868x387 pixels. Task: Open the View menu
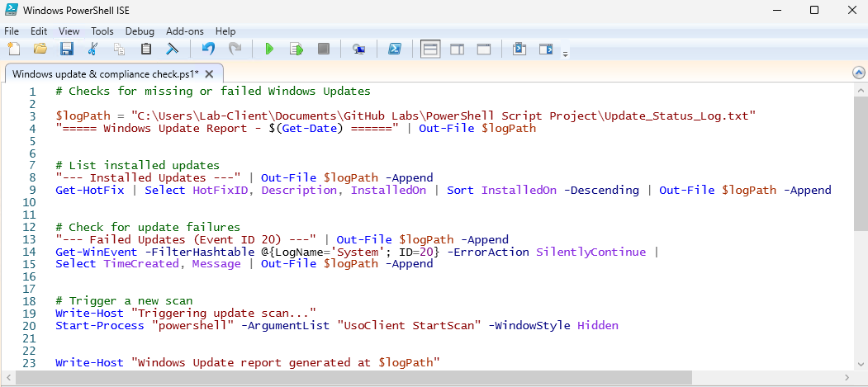[x=69, y=31]
